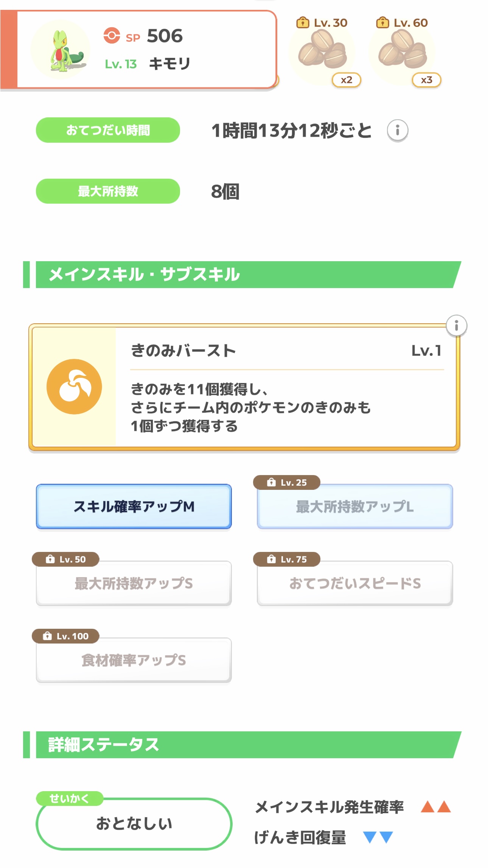
Task: Open info icon next to おてつだい時間 value
Action: pos(397,131)
